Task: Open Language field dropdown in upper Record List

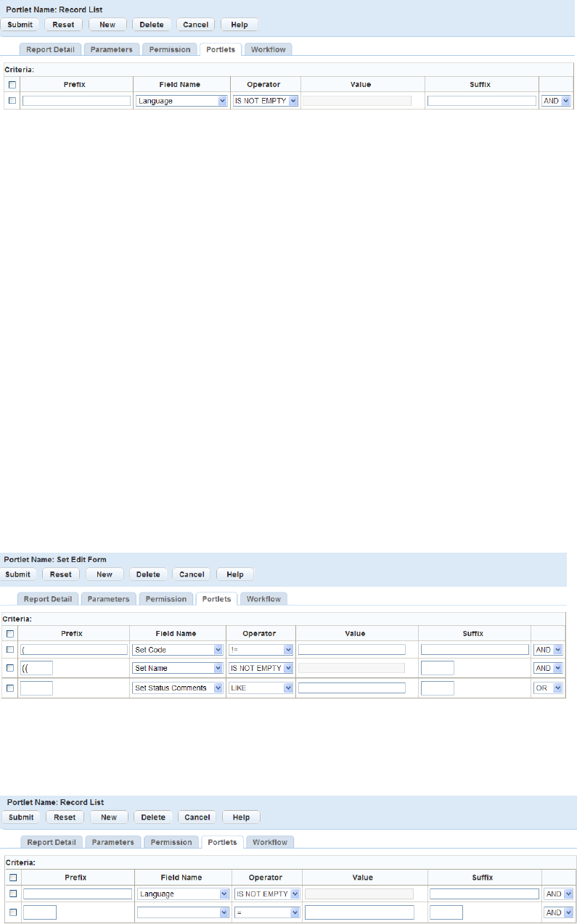Action: tap(181, 101)
